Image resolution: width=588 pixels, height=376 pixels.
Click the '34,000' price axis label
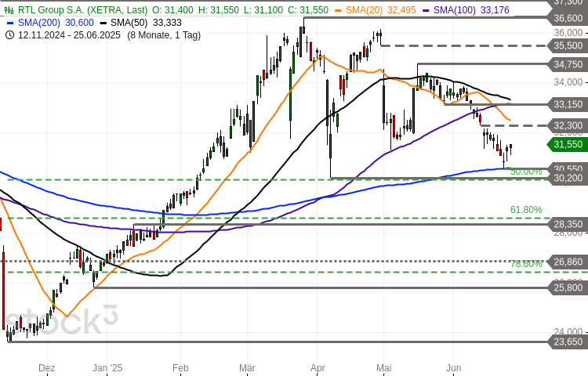[568, 82]
